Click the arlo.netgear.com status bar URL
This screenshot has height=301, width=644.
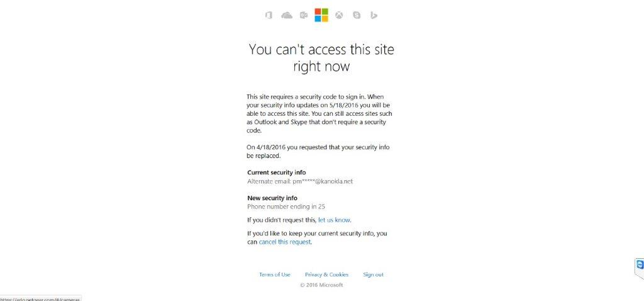coord(40,299)
